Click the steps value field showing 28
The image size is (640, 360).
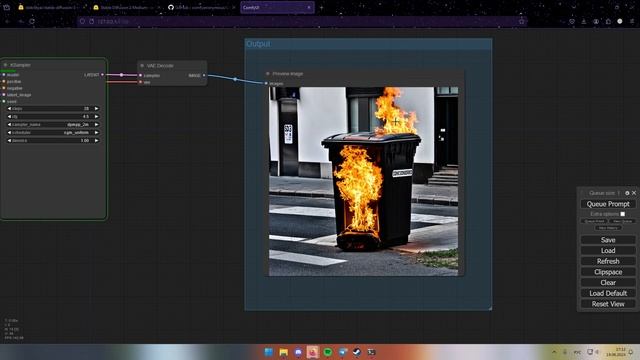[53, 109]
